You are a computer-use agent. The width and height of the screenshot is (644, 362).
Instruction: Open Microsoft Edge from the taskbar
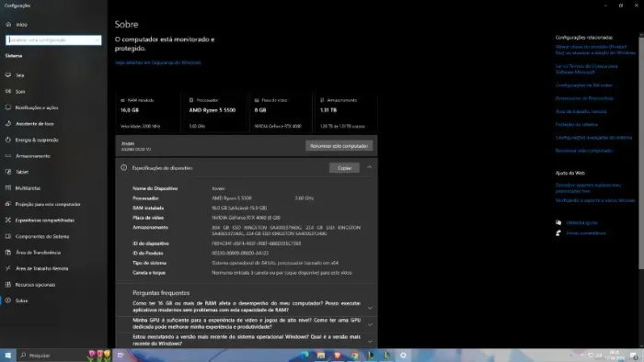click(305, 356)
